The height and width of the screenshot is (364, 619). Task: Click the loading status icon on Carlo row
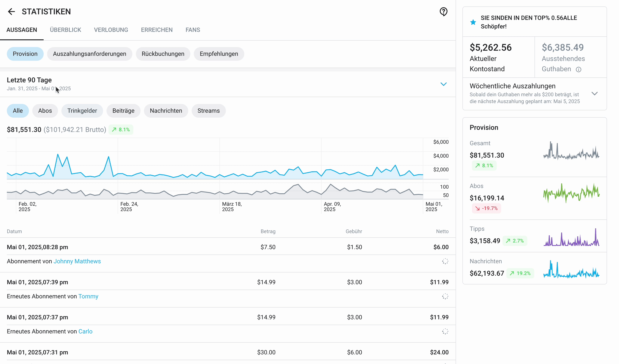(x=445, y=331)
